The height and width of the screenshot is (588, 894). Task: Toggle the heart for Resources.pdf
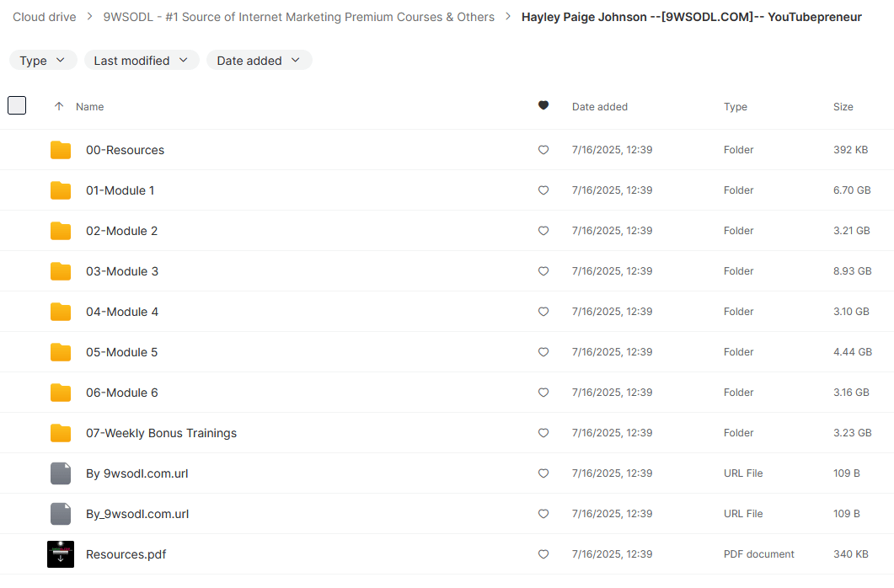[543, 554]
